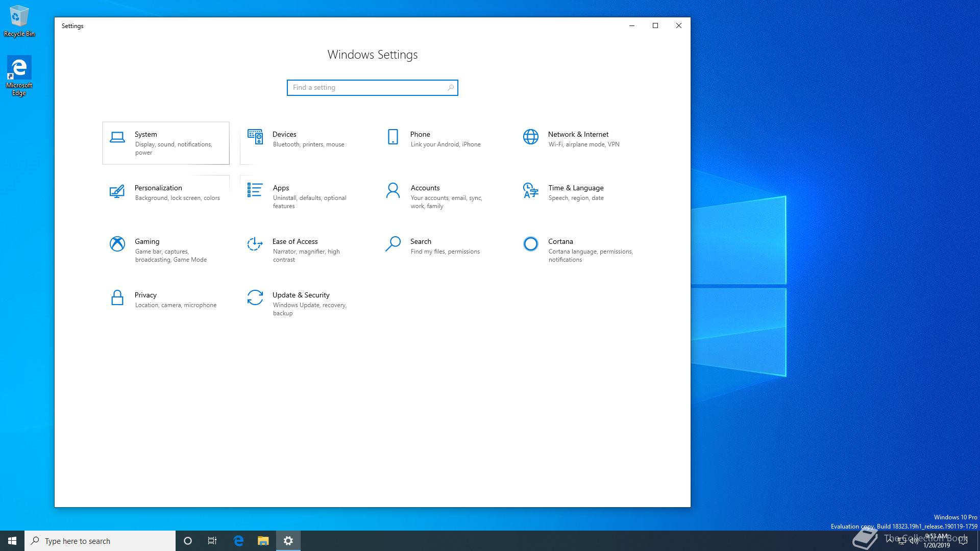
Task: Click the Ease of Access icon
Action: point(255,244)
